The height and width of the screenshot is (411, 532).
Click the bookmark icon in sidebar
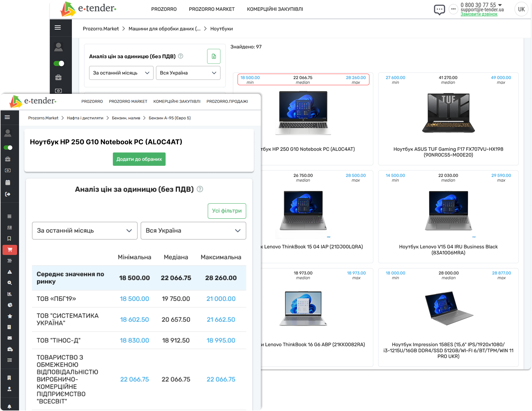pyautogui.click(x=10, y=238)
